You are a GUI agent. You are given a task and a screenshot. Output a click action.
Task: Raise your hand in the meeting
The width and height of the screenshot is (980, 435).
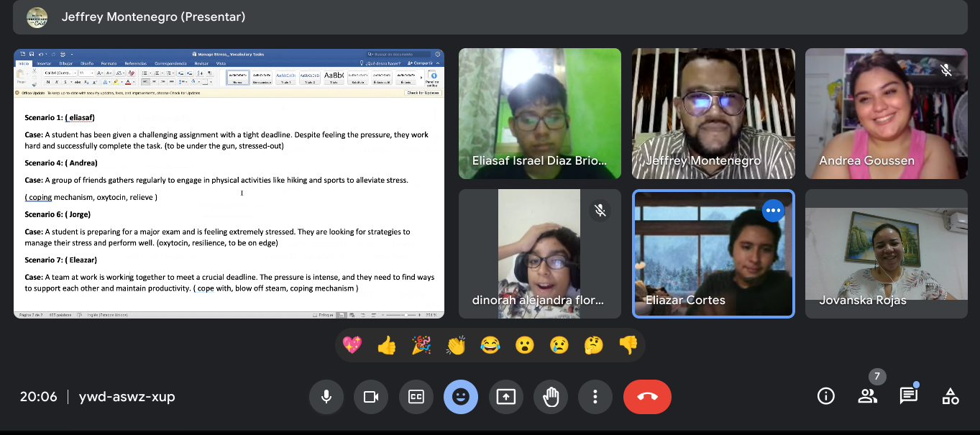pyautogui.click(x=551, y=397)
